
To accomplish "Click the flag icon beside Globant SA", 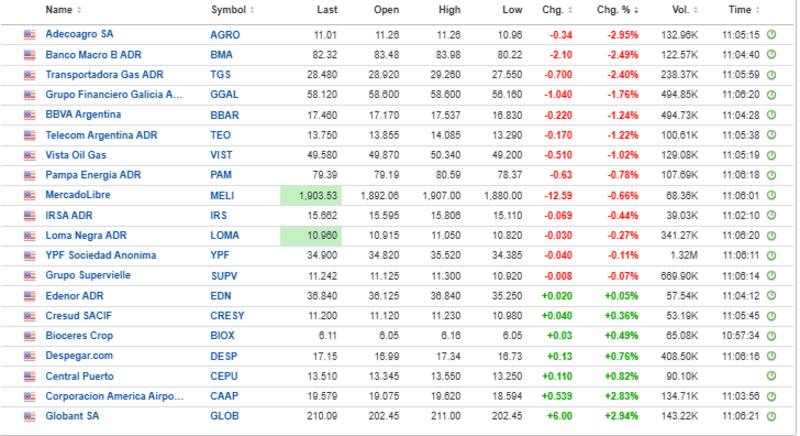I will click(x=30, y=416).
